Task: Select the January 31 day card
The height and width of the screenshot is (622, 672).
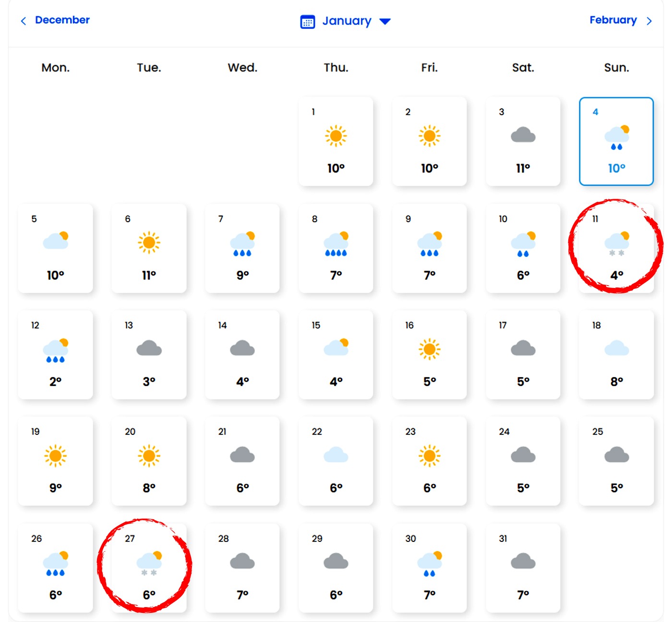Action: [523, 568]
